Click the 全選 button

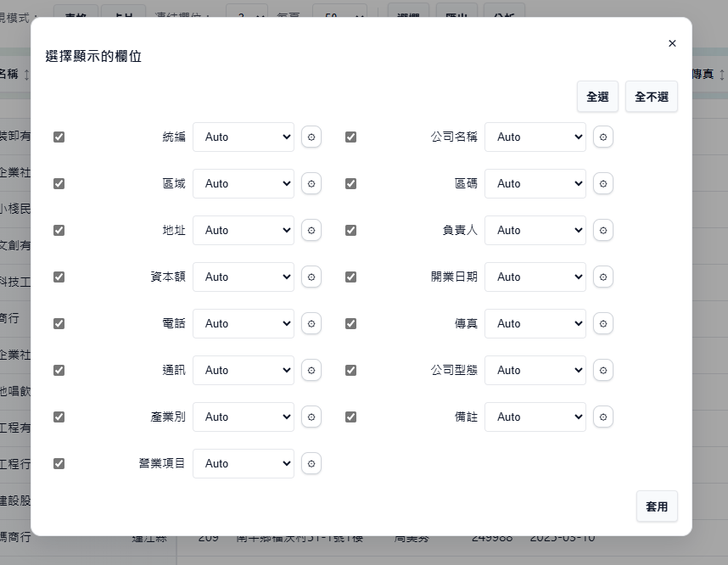(597, 97)
